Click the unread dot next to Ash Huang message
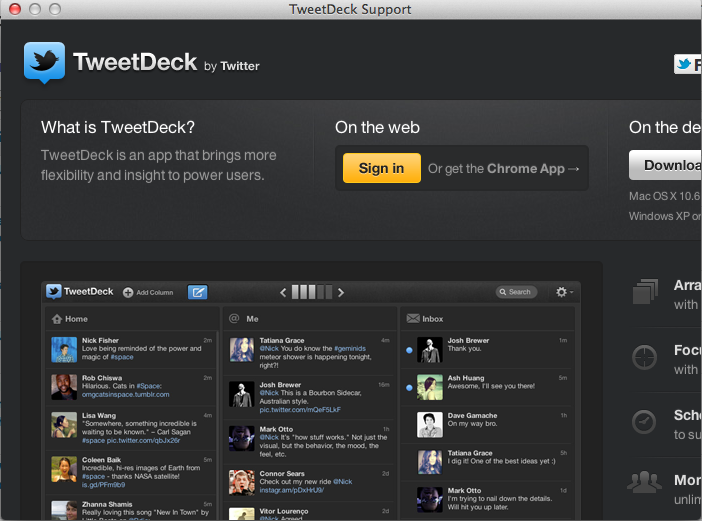Viewport: 702px width, 521px height. click(x=409, y=388)
